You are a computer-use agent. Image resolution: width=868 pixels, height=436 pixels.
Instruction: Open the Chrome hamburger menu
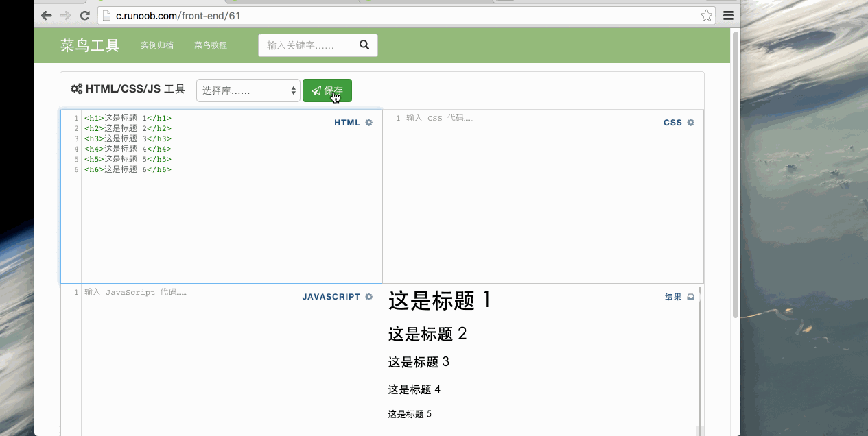(x=728, y=15)
